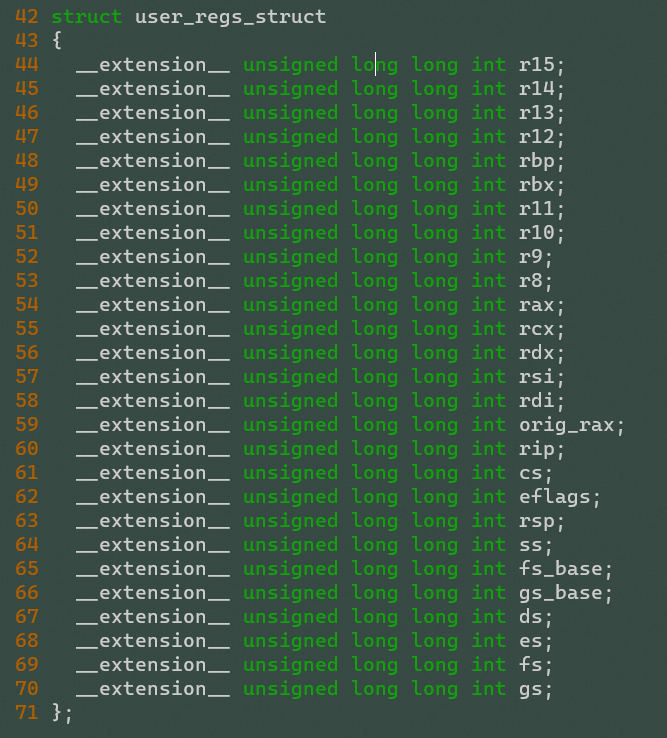Place cursor on the r15 field name
Image resolution: width=667 pixels, height=738 pixels.
[537, 65]
